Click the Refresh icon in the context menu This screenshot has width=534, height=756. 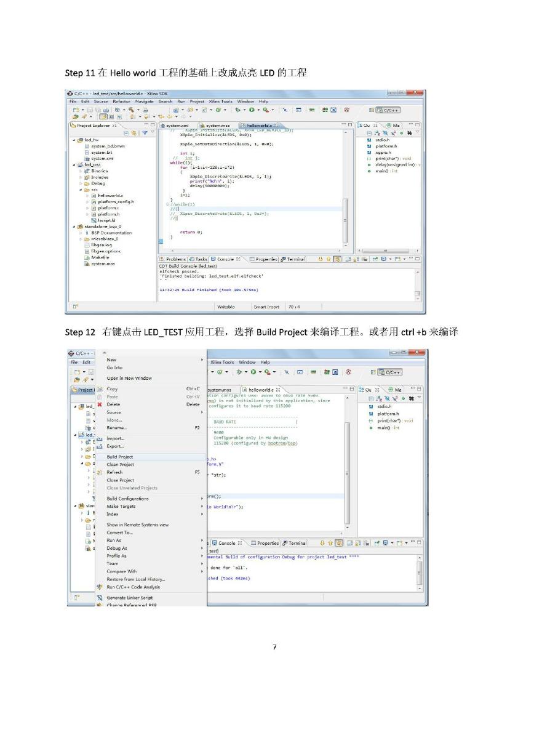100,472
